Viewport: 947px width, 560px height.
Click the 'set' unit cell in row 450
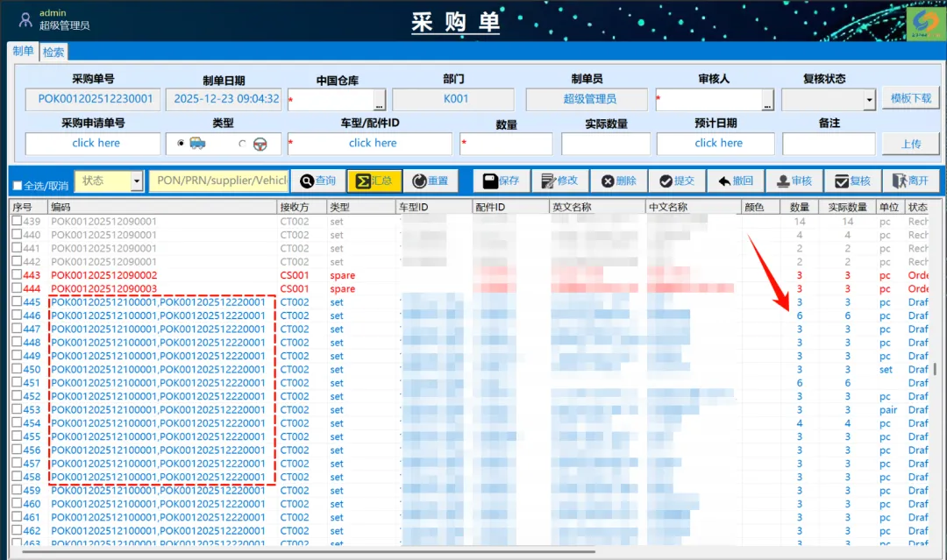[886, 369]
